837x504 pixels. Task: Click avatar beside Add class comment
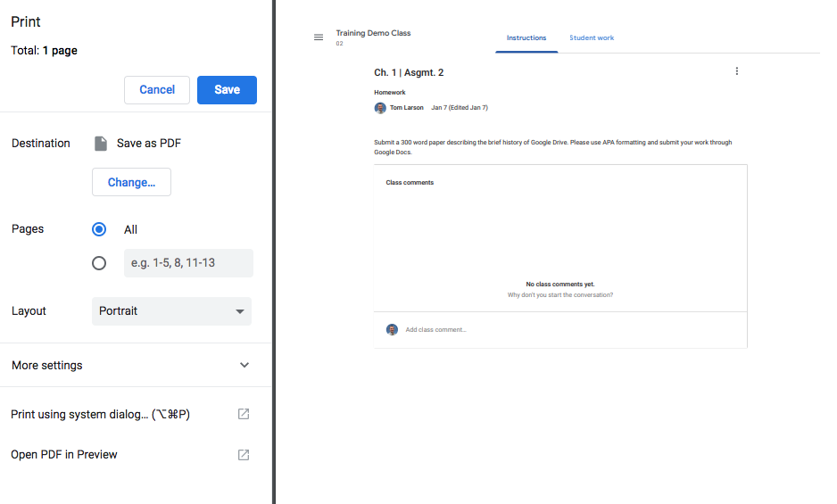pos(392,329)
